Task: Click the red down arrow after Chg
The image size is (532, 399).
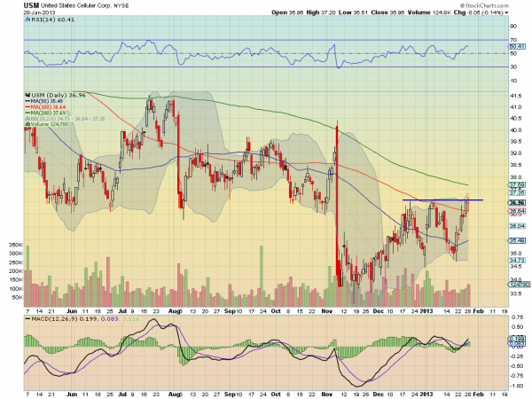Action: tap(506, 13)
